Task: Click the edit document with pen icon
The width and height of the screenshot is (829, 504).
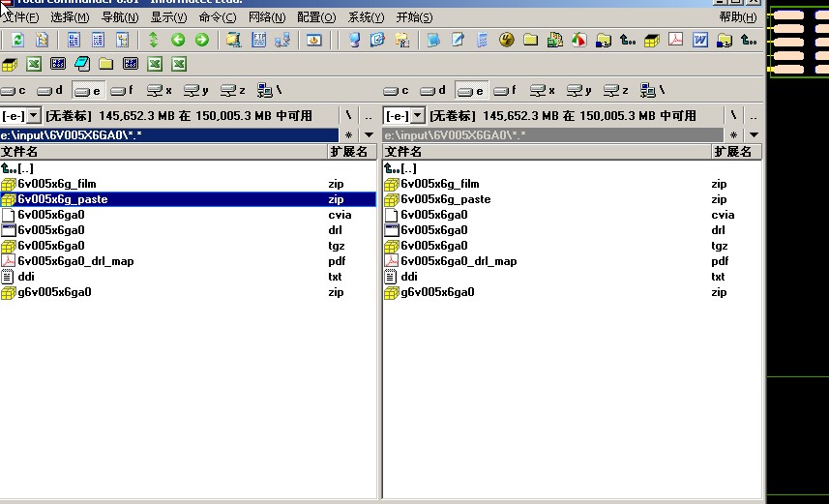Action: pos(458,40)
